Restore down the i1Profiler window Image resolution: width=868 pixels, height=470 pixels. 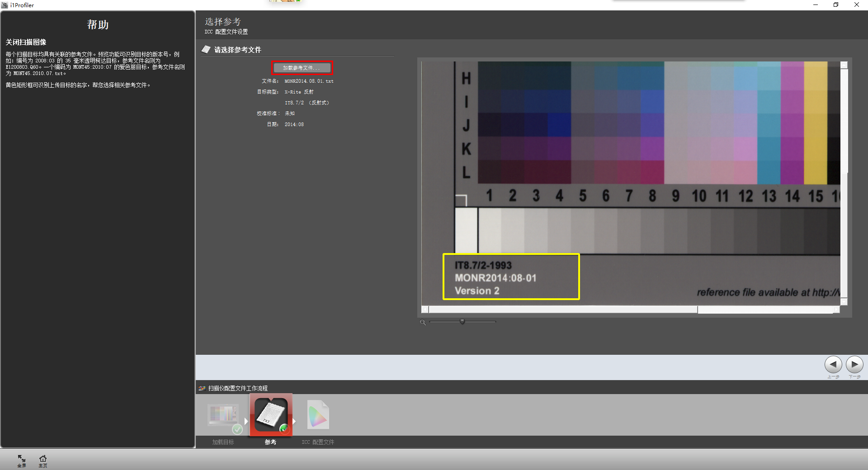836,5
